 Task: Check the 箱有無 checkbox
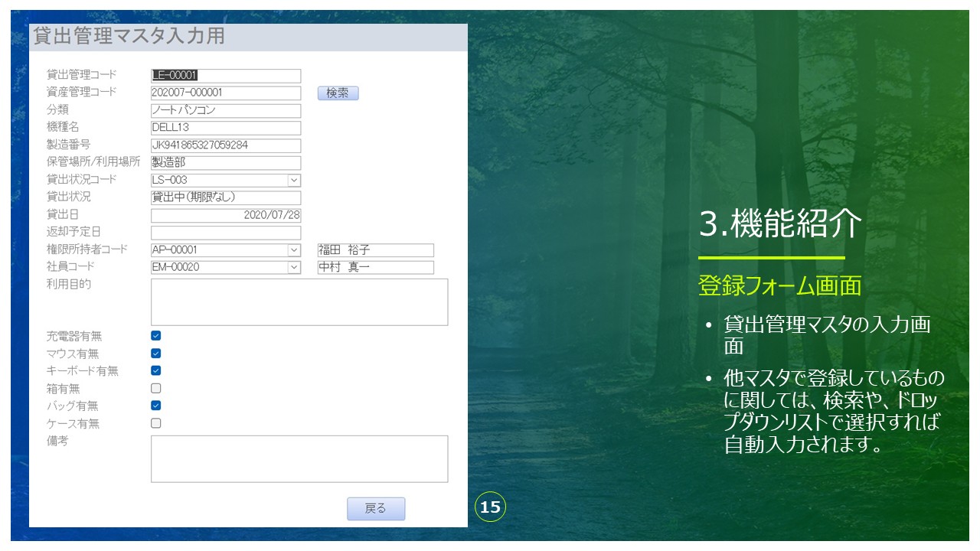[156, 388]
